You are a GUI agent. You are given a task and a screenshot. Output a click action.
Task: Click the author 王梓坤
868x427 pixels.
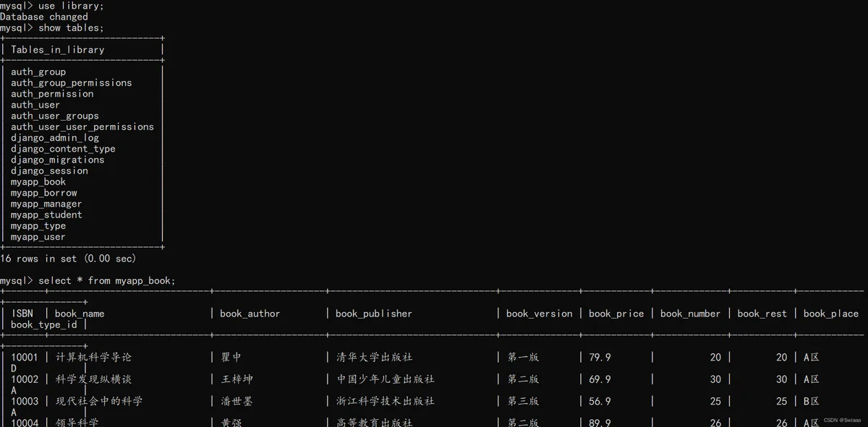click(237, 379)
